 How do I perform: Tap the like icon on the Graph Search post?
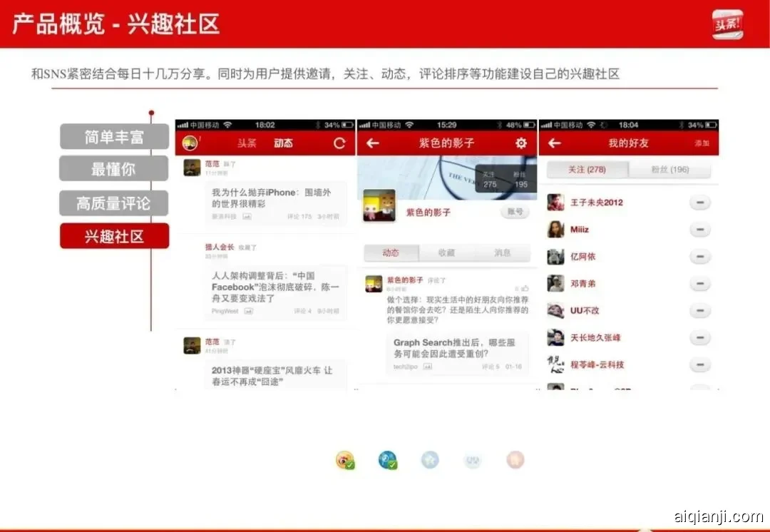[x=525, y=288]
